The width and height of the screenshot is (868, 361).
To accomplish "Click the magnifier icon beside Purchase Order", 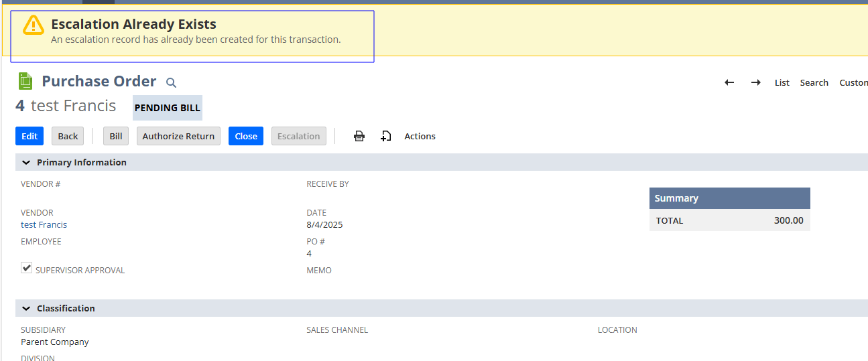I will [x=171, y=82].
